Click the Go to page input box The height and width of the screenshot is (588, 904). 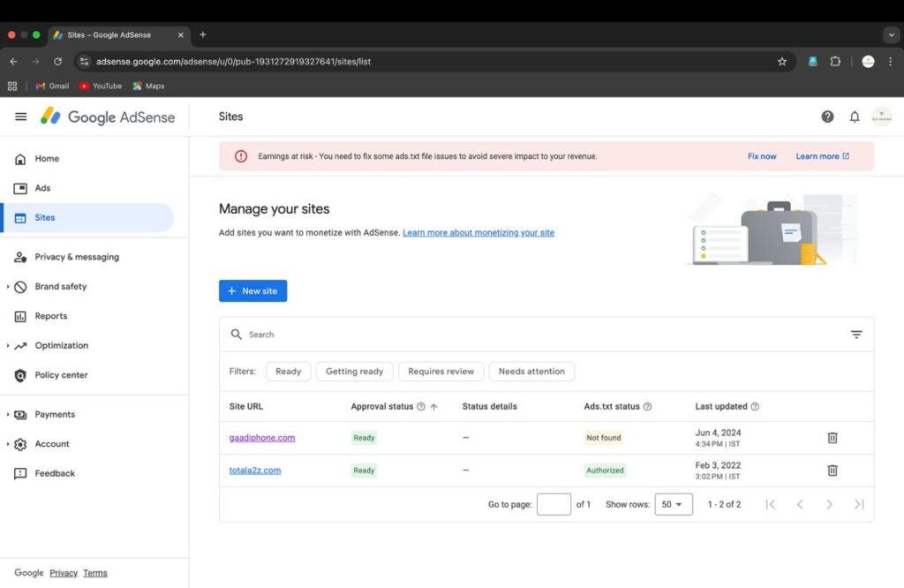(554, 504)
